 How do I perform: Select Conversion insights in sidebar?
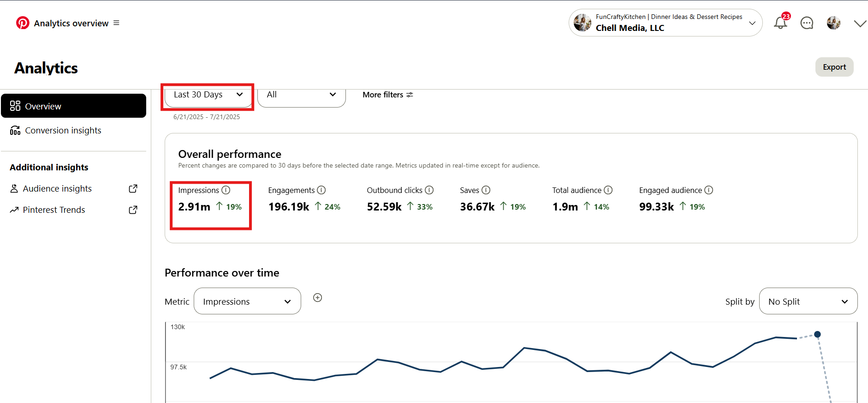click(63, 131)
